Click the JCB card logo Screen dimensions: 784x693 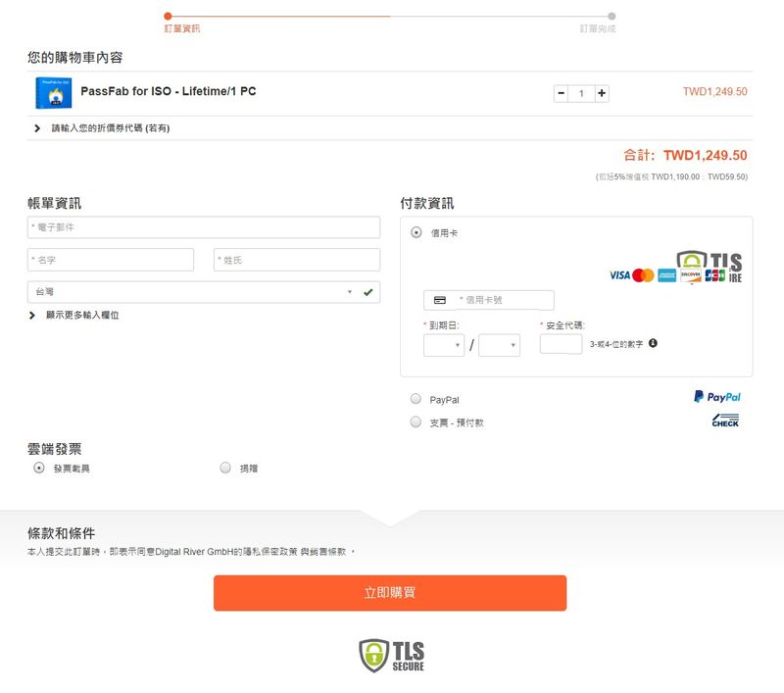(x=715, y=275)
